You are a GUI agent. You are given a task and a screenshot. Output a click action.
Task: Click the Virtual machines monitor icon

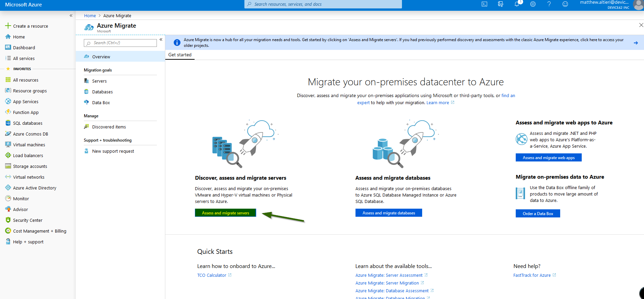8,144
